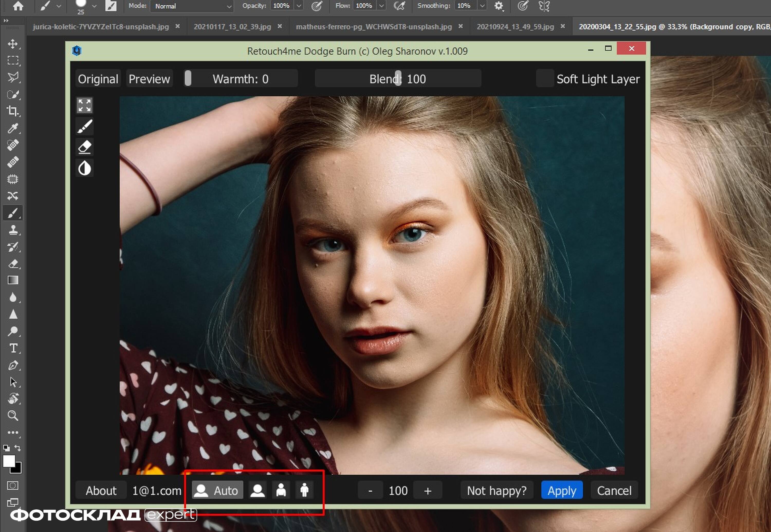The image size is (771, 532).
Task: Expand the Opacity 100% dropdown arrow
Action: pyautogui.click(x=299, y=6)
